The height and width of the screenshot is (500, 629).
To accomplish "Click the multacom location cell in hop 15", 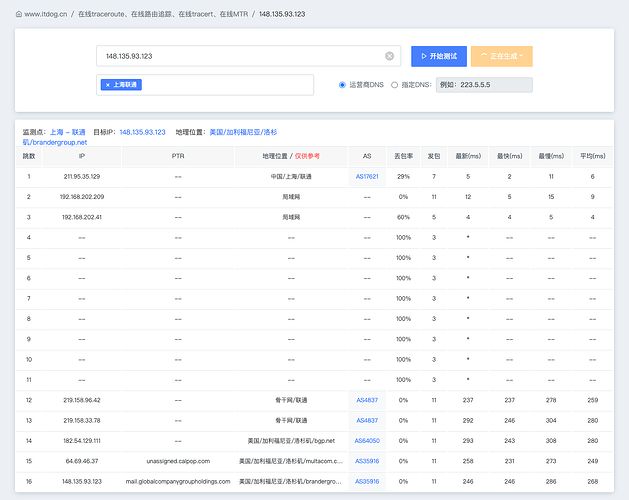I will (x=291, y=461).
